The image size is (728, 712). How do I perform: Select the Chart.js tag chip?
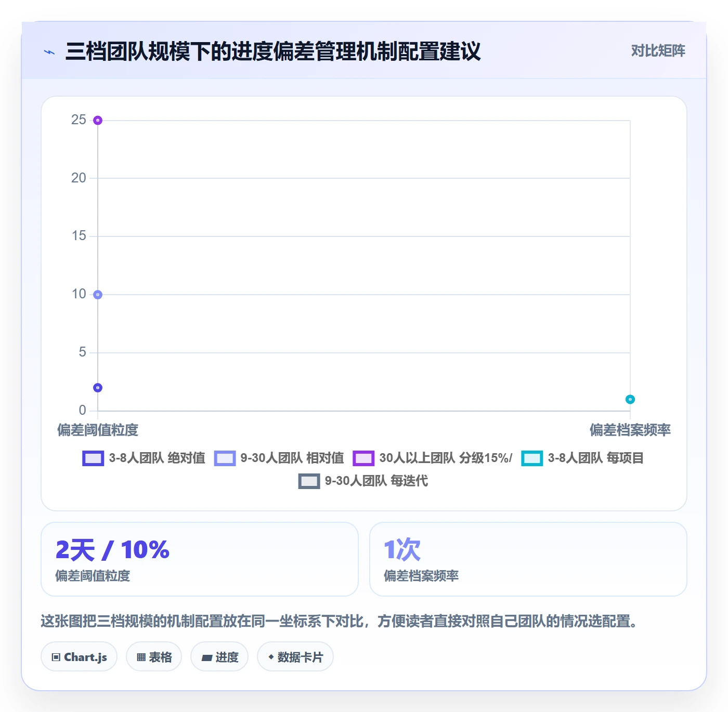coord(79,657)
